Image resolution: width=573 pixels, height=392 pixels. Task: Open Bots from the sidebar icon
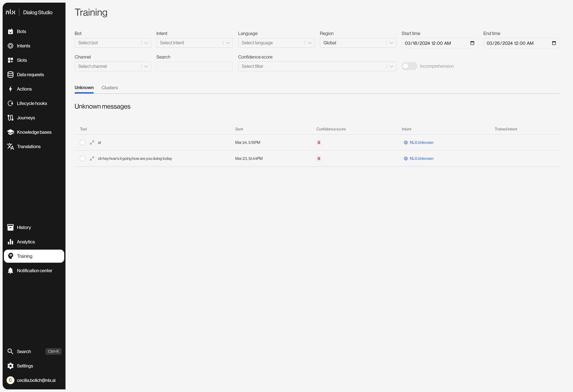[10, 32]
